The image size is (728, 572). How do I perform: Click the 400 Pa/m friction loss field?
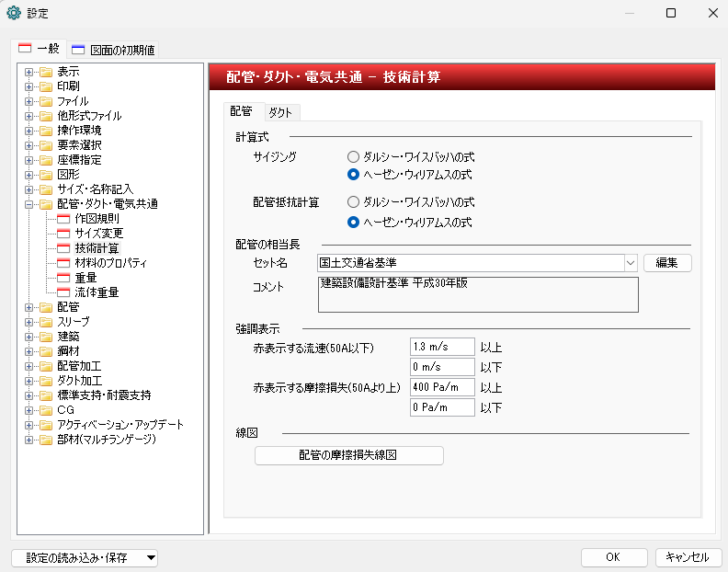click(441, 387)
